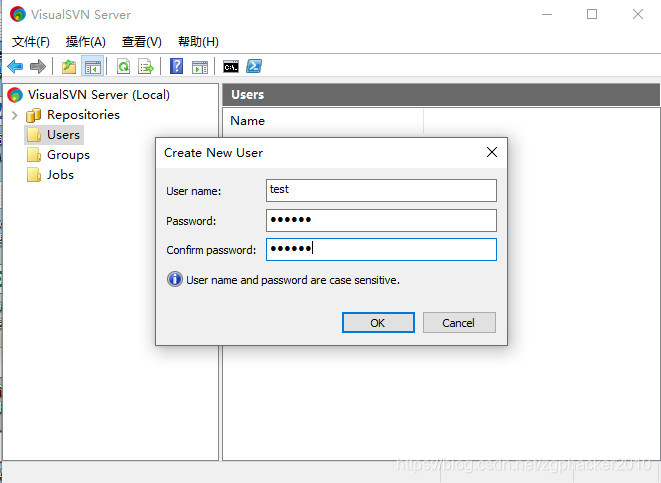Click the 'User name and password are case sensitive' text
The image size is (661, 483).
(x=293, y=280)
